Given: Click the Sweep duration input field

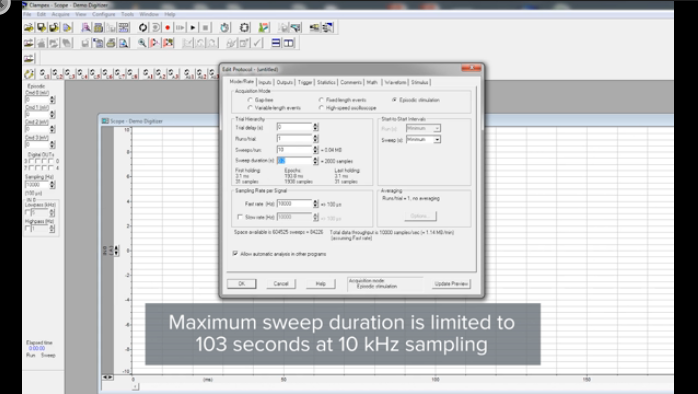Looking at the screenshot, I should [294, 161].
